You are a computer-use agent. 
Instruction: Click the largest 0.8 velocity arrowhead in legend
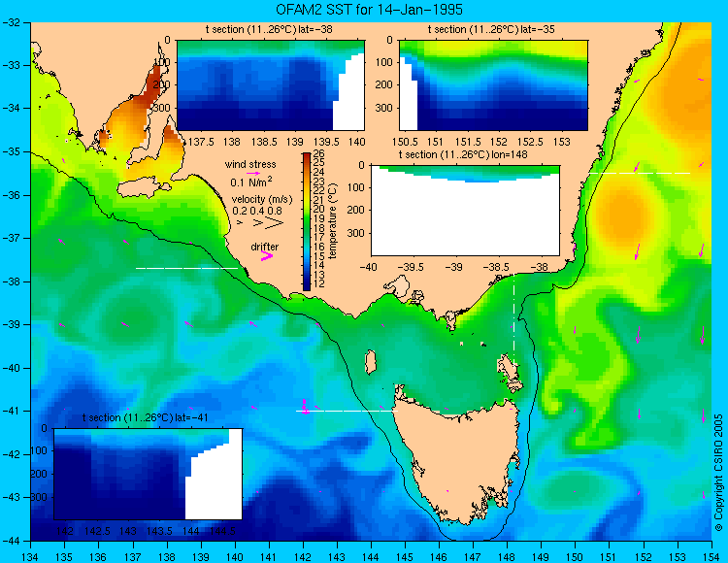(275, 223)
